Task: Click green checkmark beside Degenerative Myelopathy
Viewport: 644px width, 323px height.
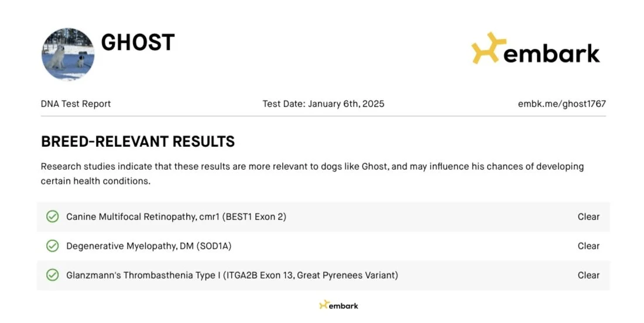Action: (53, 246)
